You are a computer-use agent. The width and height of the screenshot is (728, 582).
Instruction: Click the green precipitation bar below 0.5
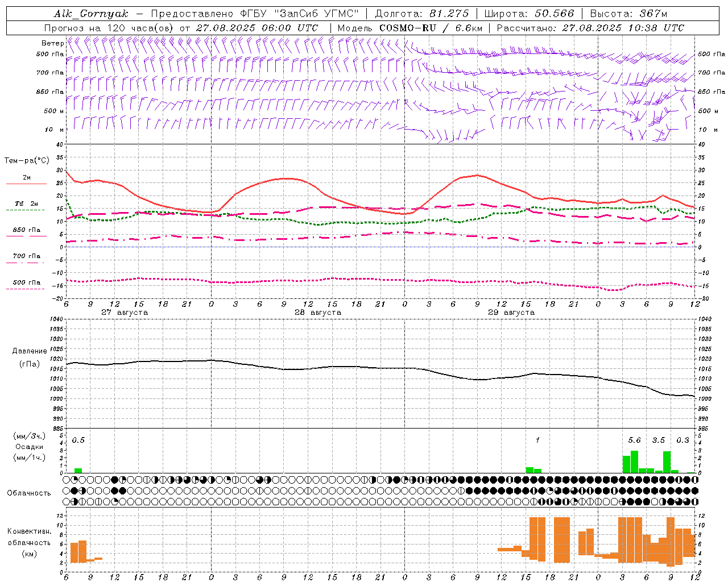(x=78, y=471)
